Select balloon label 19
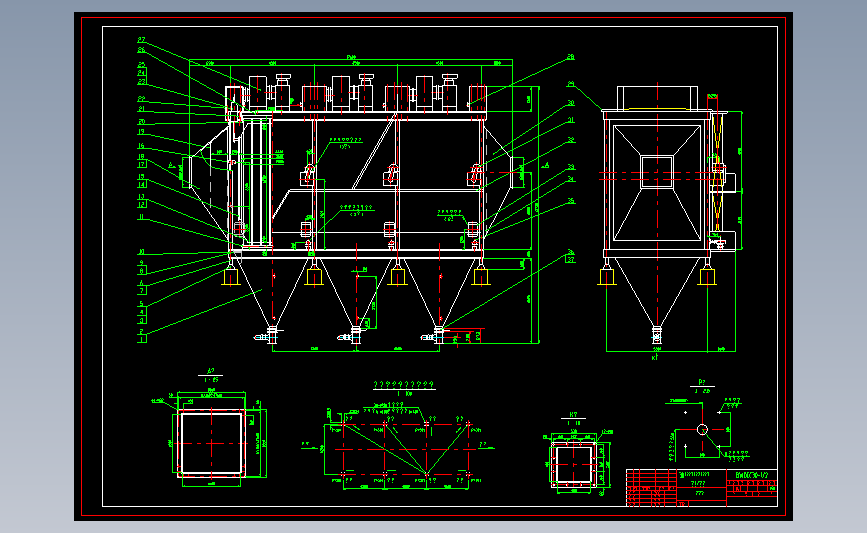This screenshot has height=533, width=867. coord(141,132)
